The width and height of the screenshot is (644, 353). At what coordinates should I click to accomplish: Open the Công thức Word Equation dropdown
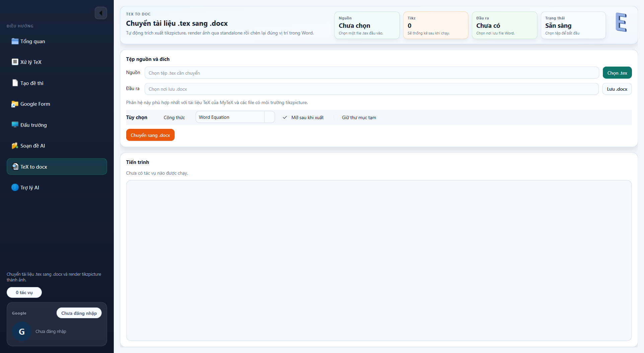point(235,117)
